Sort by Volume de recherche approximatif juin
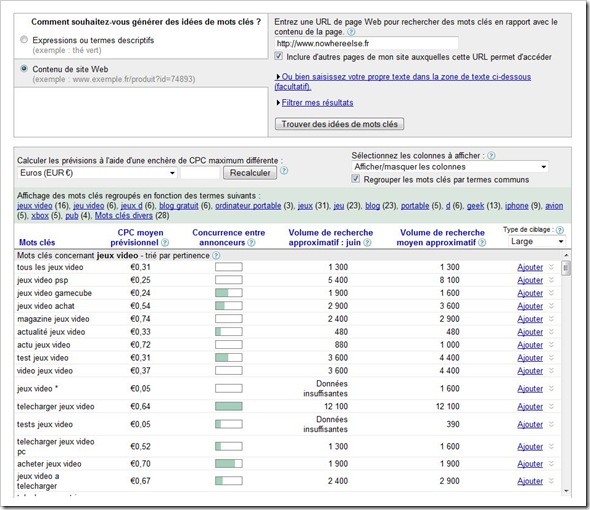 click(x=330, y=237)
